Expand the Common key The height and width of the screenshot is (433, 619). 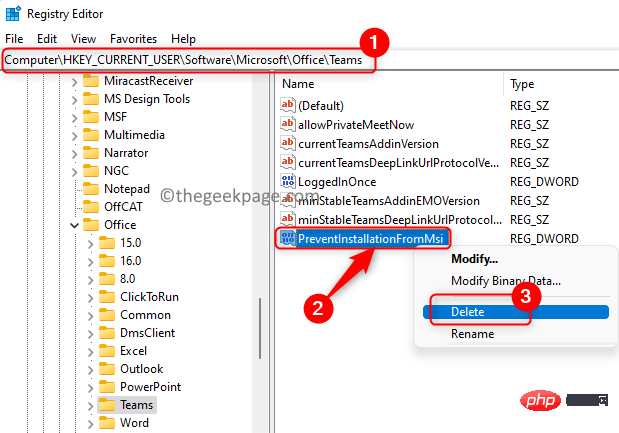click(90, 316)
